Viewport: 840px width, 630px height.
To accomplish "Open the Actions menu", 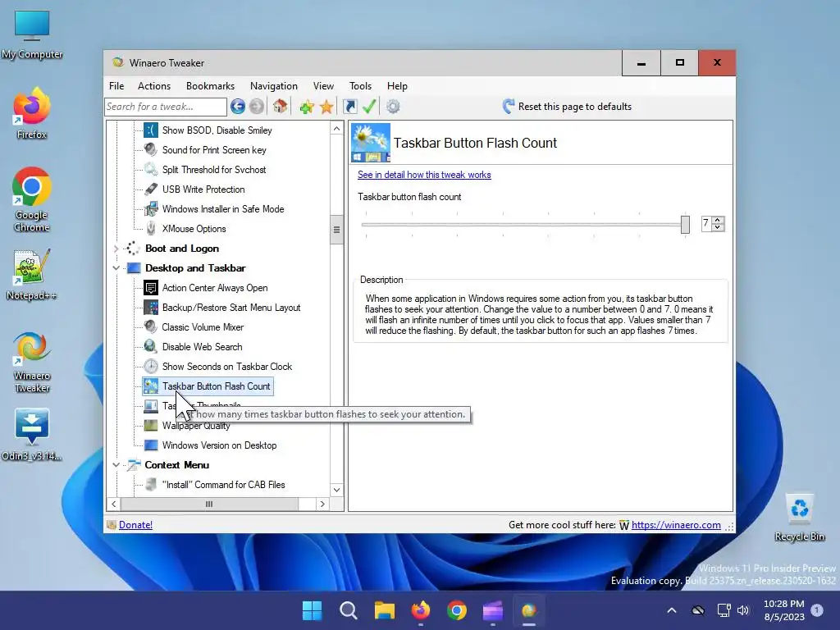I will point(154,86).
